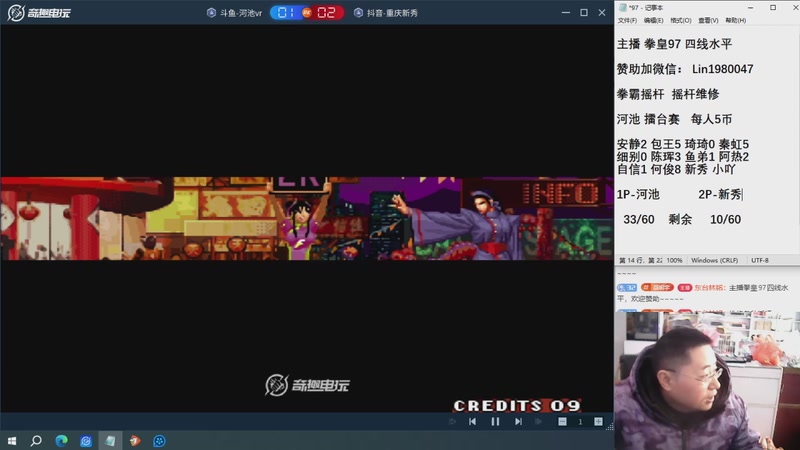800x450 pixels.
Task: Click the dimmed slow-play icon left of previous
Action: point(452,421)
